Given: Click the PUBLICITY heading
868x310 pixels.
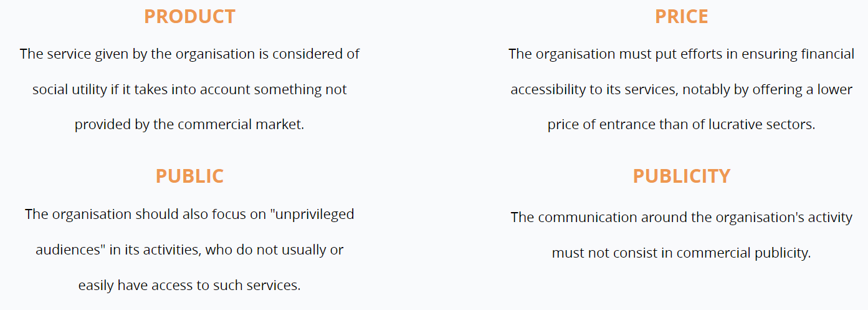Looking at the screenshot, I should (x=681, y=177).
